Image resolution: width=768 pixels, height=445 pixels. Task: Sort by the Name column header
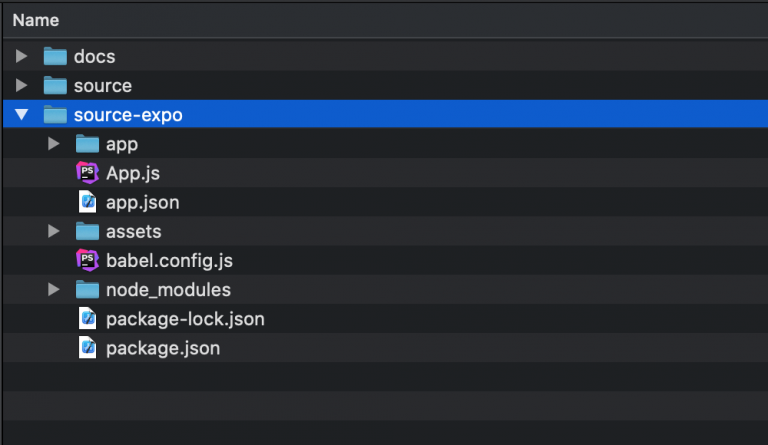pos(36,20)
